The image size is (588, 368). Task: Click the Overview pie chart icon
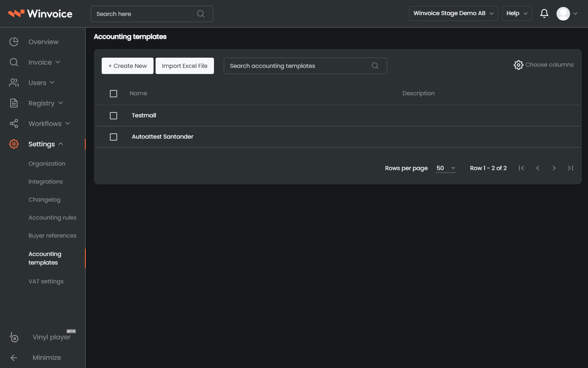[x=14, y=42]
